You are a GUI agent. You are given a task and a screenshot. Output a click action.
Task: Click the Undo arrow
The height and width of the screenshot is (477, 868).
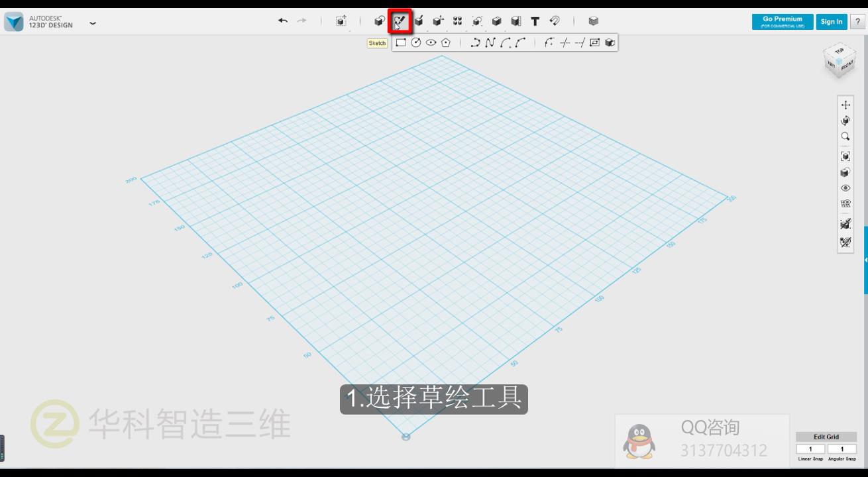click(283, 21)
